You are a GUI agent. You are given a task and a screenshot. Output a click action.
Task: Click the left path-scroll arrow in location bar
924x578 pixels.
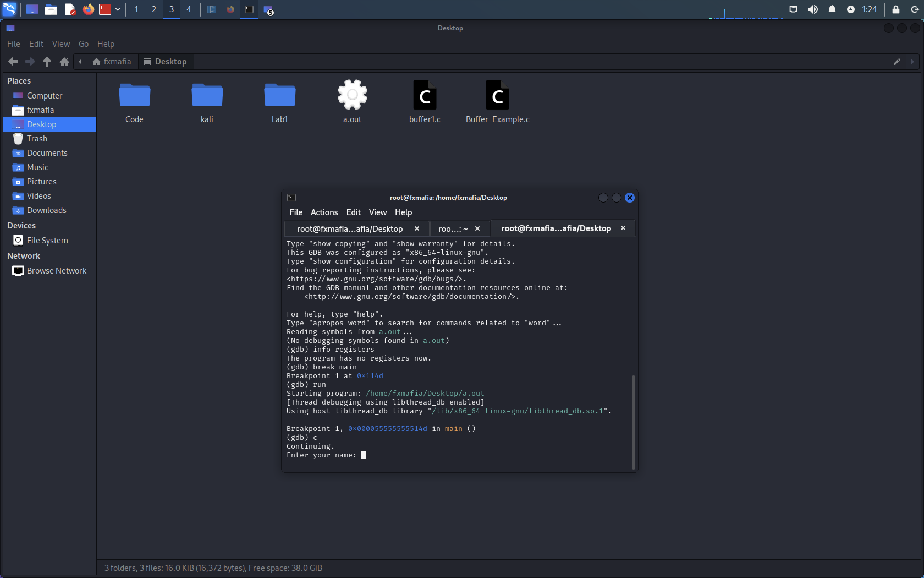[x=80, y=62]
